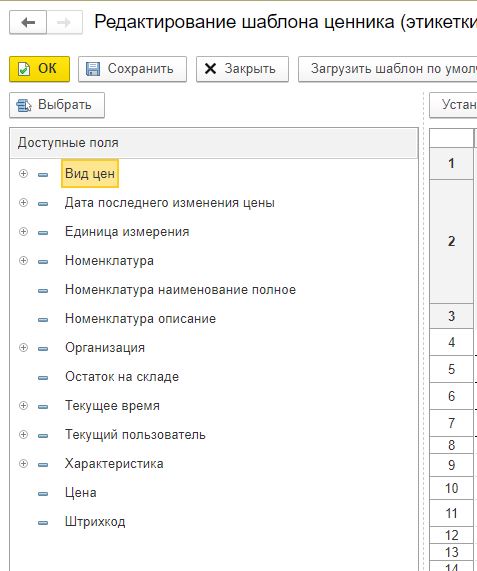The height and width of the screenshot is (571, 477).
Task: Select spreadsheet row header 12
Action: [x=452, y=535]
